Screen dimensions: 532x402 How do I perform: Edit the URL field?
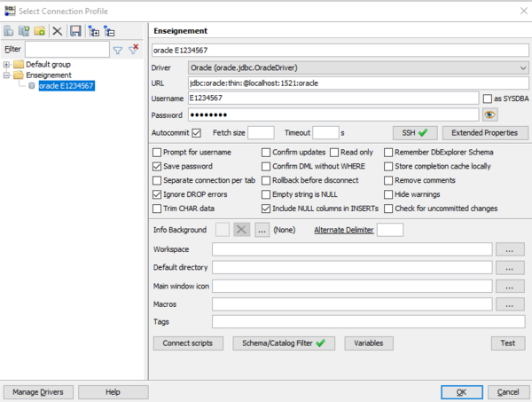[358, 83]
